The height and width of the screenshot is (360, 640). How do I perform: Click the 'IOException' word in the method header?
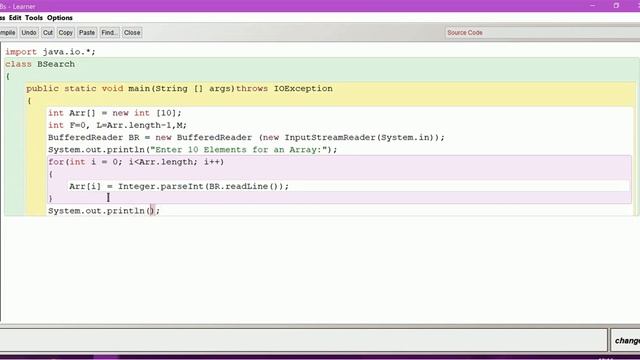[x=303, y=89]
